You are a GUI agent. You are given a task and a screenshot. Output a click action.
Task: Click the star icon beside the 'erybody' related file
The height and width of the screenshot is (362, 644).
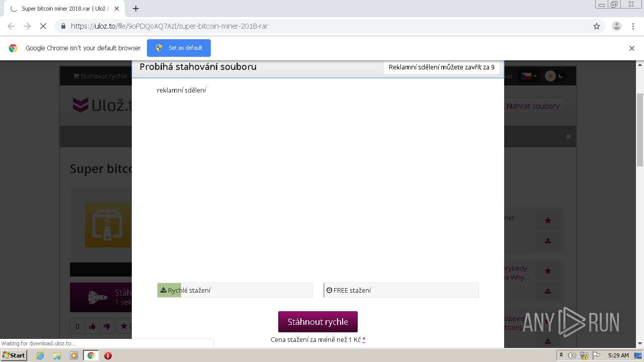548,270
